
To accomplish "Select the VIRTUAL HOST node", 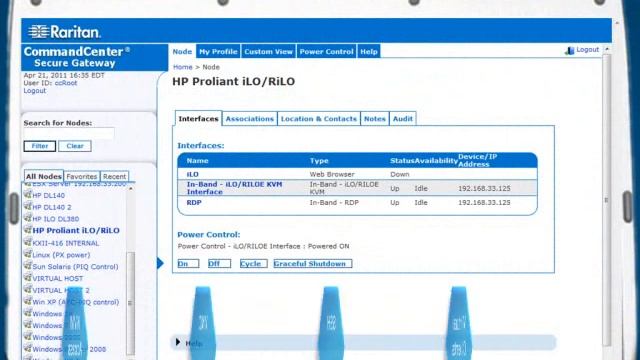I will (x=58, y=279).
